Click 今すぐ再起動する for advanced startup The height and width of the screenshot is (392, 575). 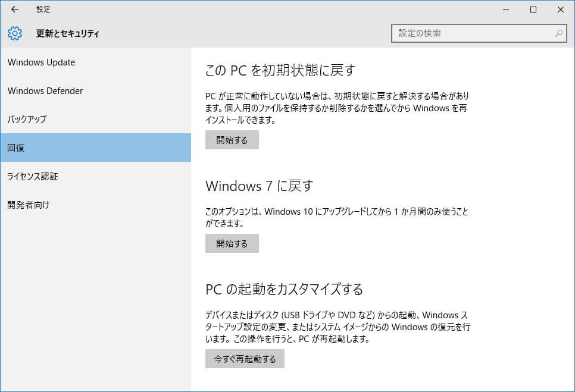(x=245, y=359)
